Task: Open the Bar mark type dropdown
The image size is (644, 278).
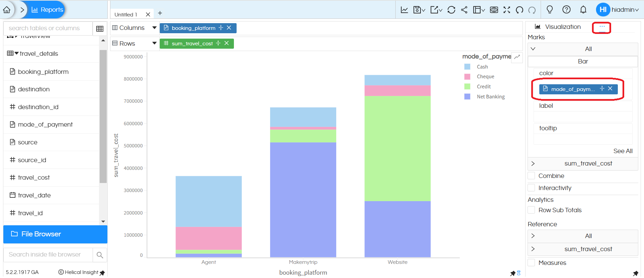Action: [583, 61]
